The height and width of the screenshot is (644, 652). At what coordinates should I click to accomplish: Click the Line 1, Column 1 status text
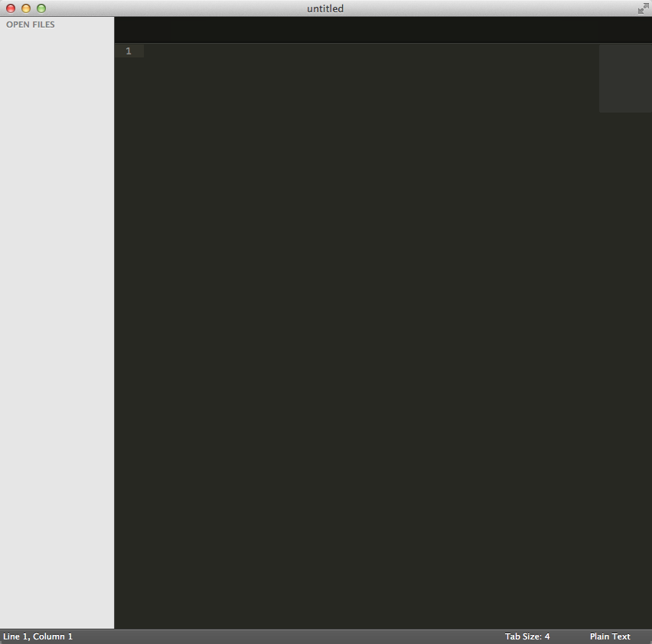pyautogui.click(x=38, y=636)
